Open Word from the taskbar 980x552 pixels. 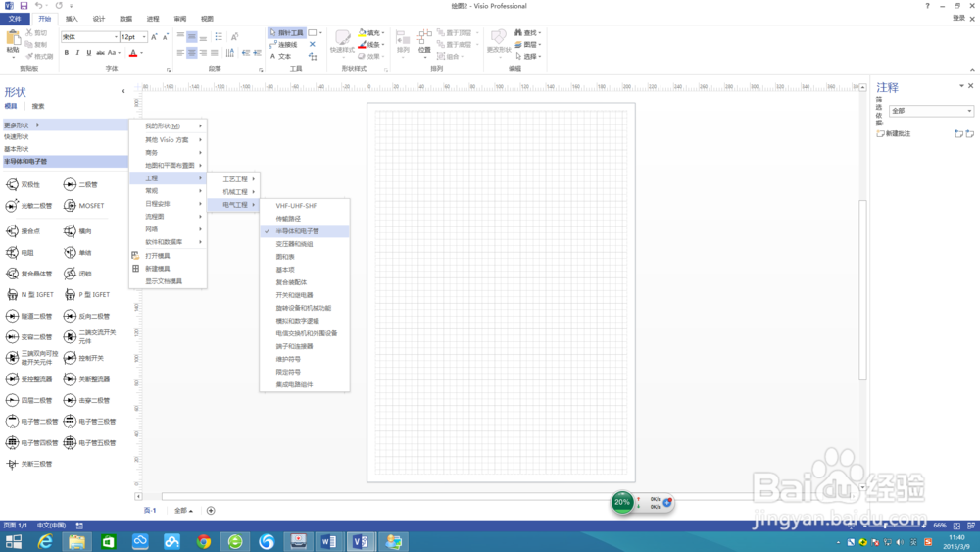pyautogui.click(x=328, y=541)
